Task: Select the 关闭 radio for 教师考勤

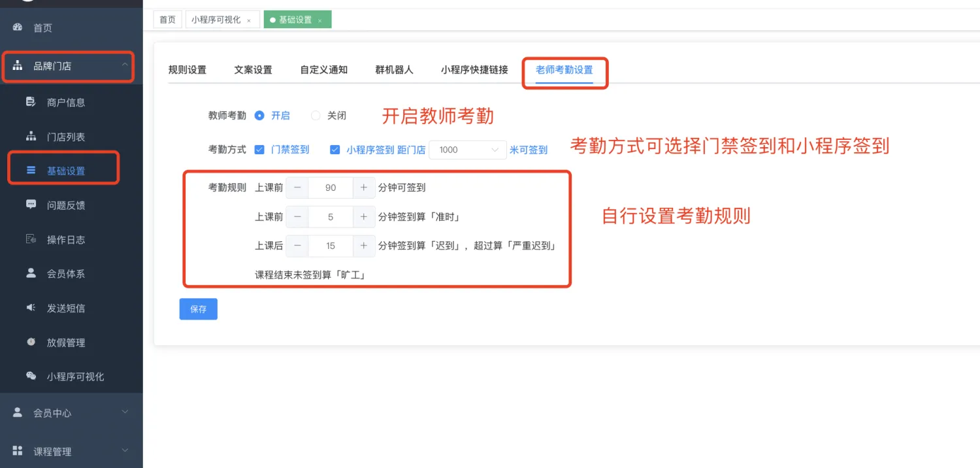Action: [316, 116]
